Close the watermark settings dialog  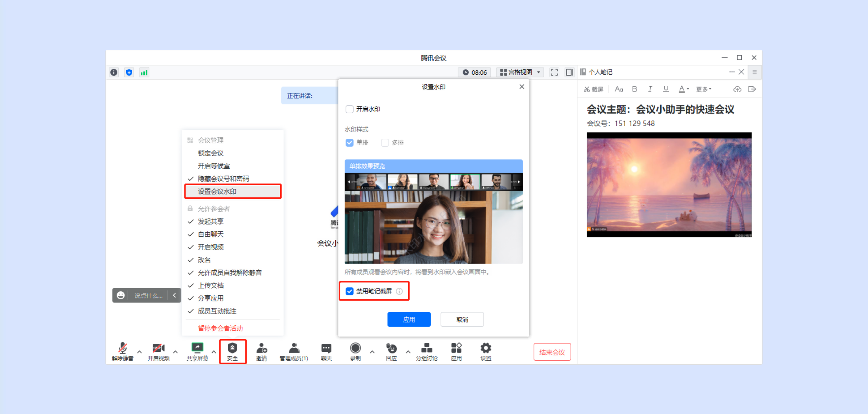[x=522, y=87]
